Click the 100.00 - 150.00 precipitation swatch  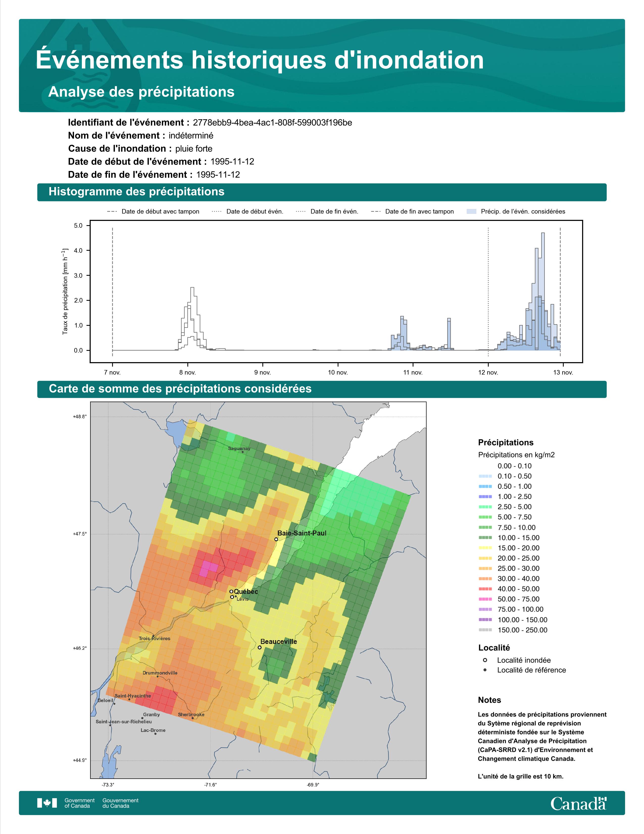(485, 620)
